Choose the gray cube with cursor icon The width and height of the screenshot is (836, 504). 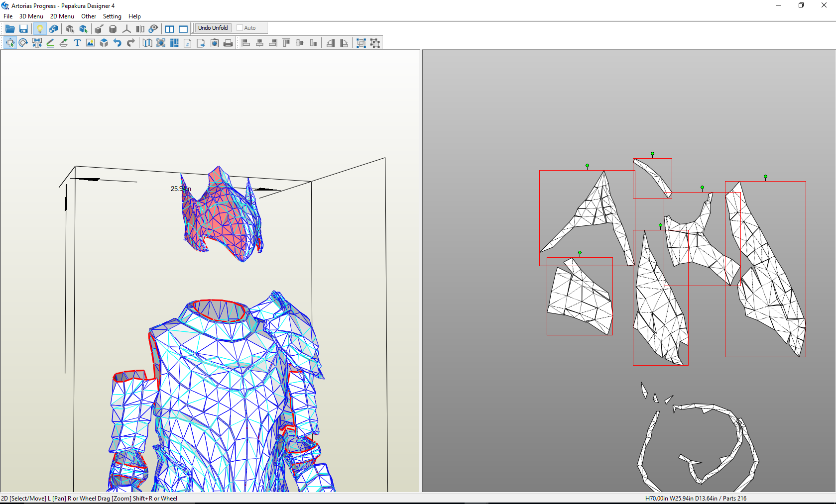tap(70, 29)
